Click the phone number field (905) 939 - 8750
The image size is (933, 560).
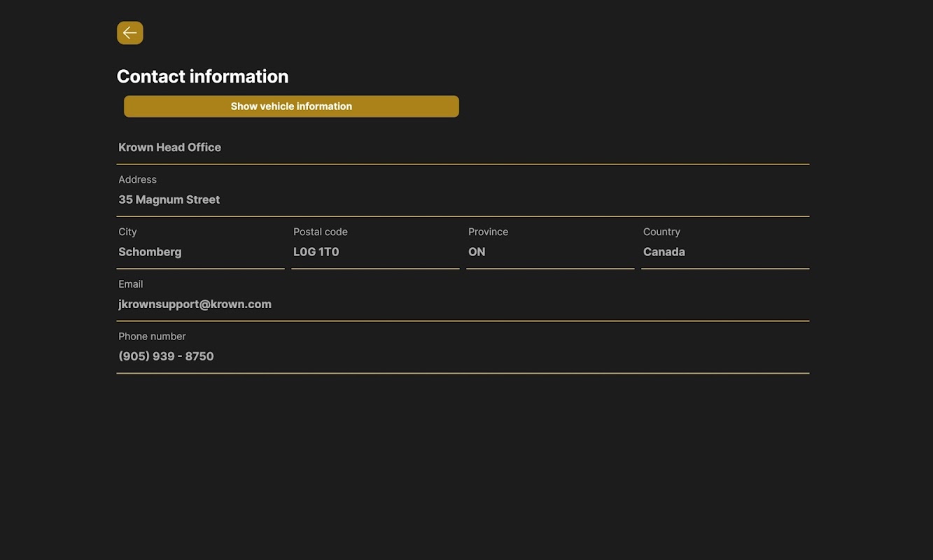pyautogui.click(x=463, y=356)
